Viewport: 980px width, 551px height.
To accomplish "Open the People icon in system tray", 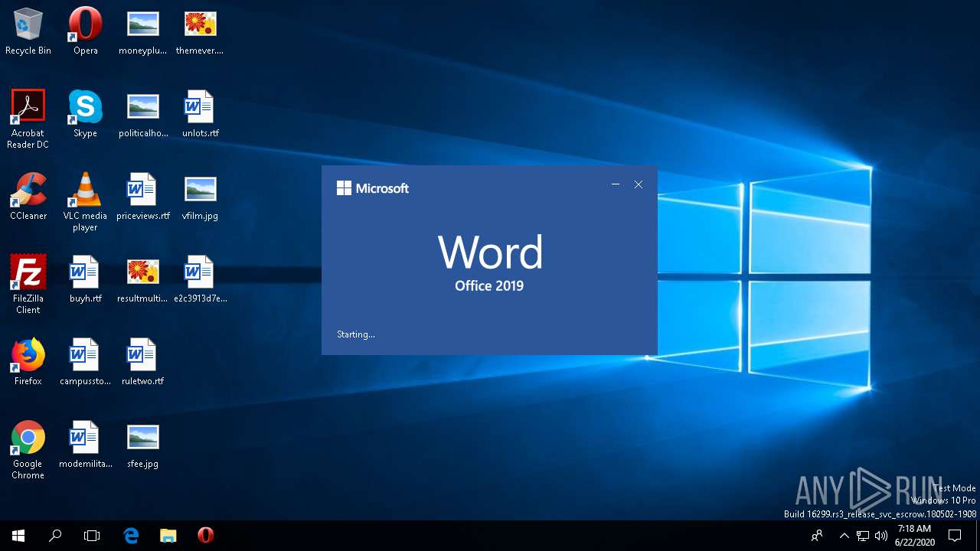I will pos(818,536).
